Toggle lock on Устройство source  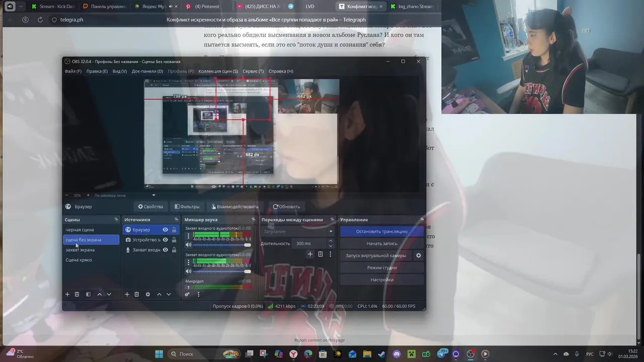(174, 240)
